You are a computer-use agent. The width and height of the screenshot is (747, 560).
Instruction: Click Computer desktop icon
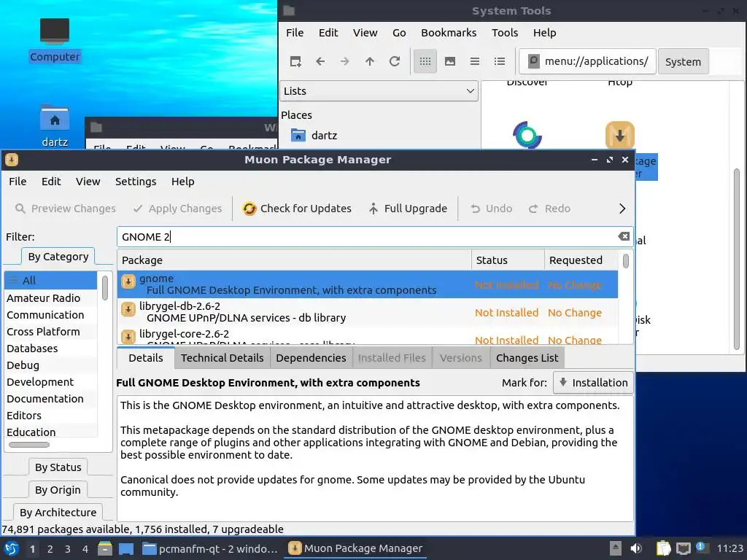point(54,39)
